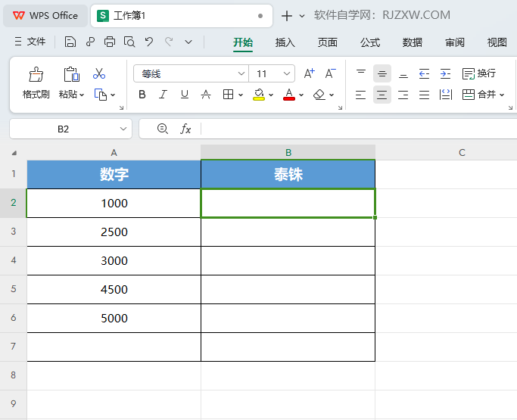Toggle Underline formatting
This screenshot has width=517, height=420.
184,95
